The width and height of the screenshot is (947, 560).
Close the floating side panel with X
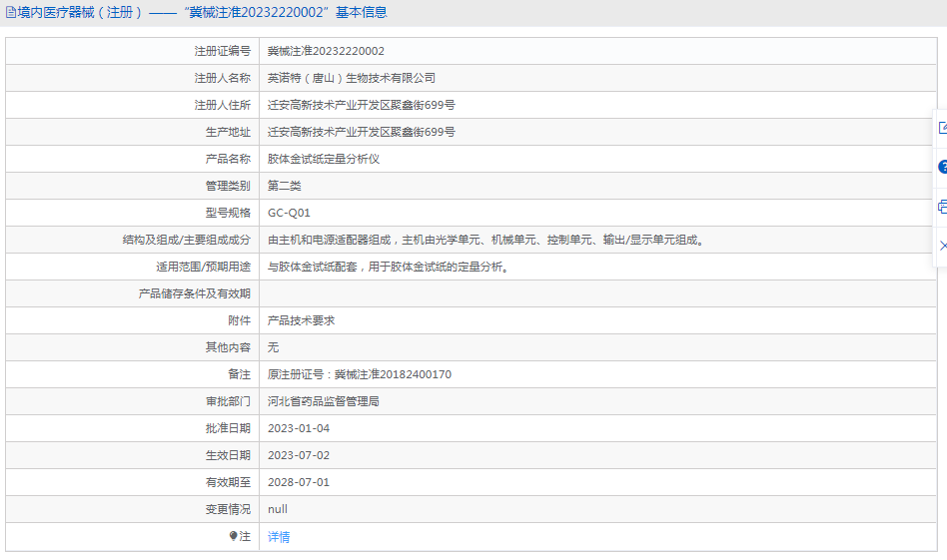click(943, 246)
